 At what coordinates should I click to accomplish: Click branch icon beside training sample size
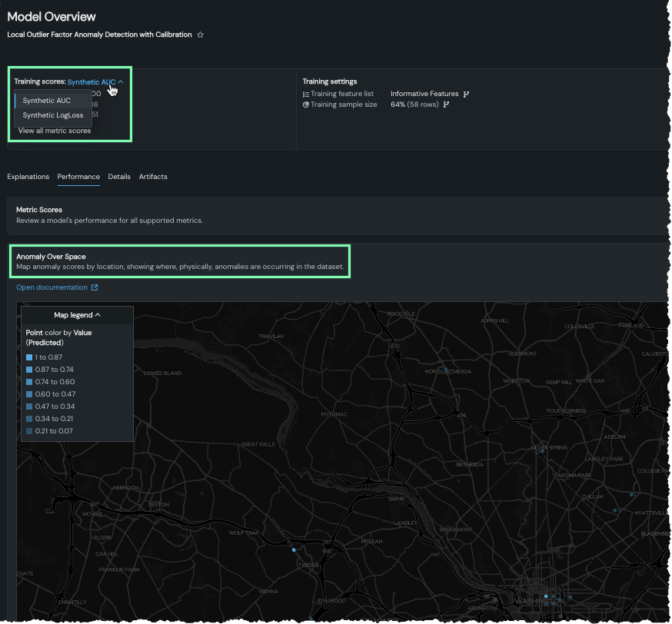click(446, 105)
